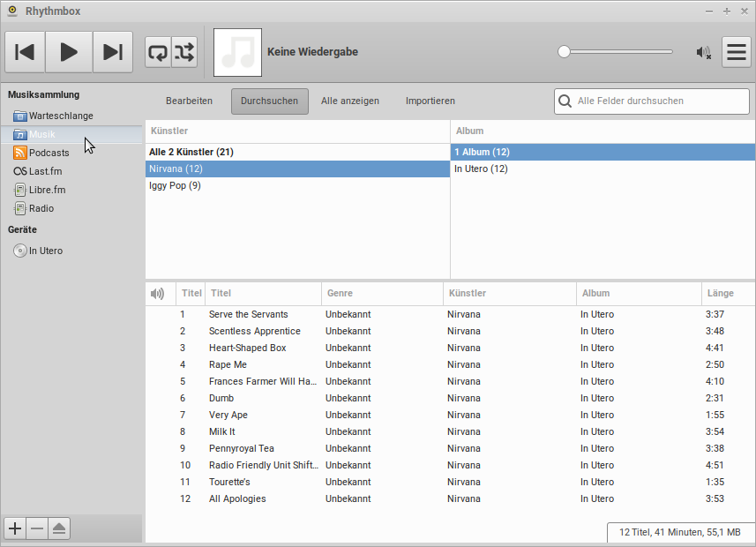Viewport: 756px width, 547px height.
Task: Select track Tourette's
Action: (x=450, y=482)
